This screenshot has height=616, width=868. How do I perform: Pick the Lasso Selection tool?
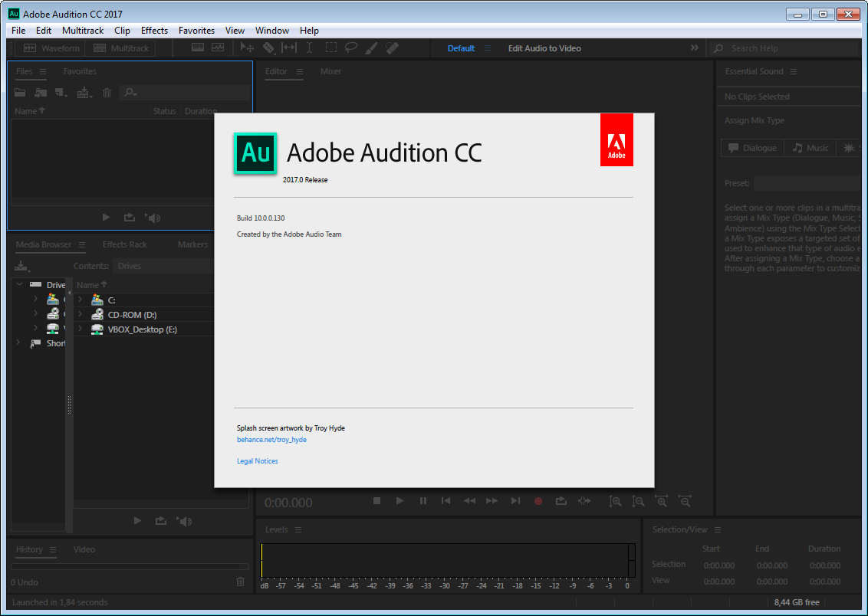click(x=350, y=48)
